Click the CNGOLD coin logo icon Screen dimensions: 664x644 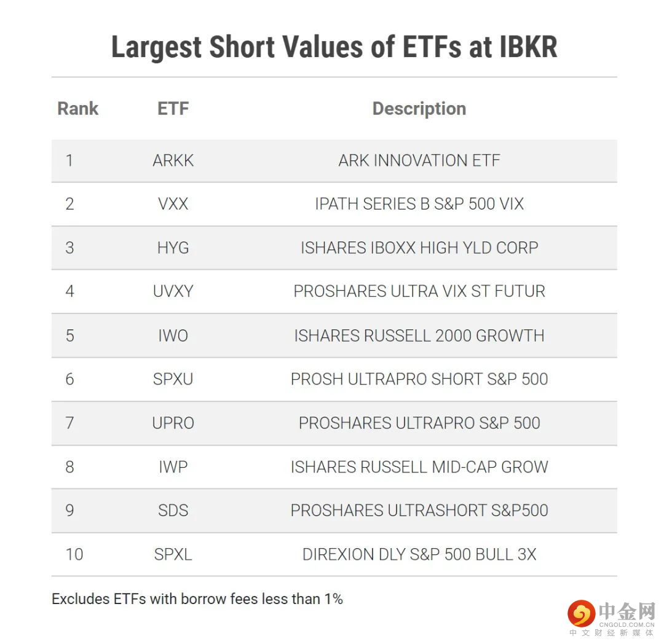[x=582, y=613]
